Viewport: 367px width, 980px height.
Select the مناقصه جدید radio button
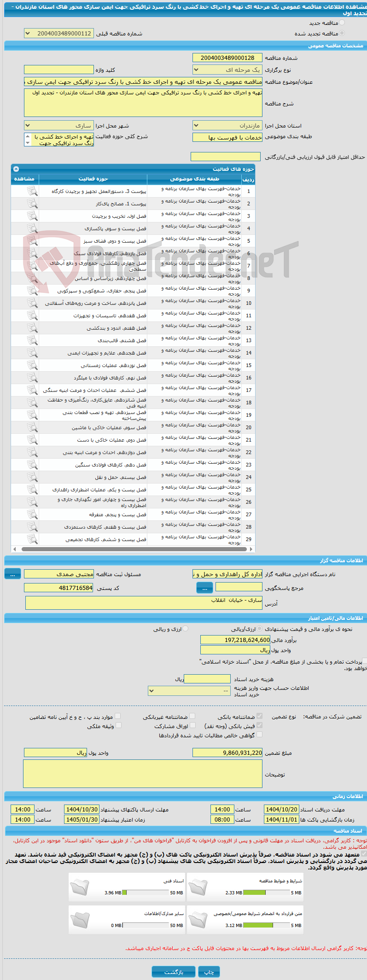[x=342, y=23]
